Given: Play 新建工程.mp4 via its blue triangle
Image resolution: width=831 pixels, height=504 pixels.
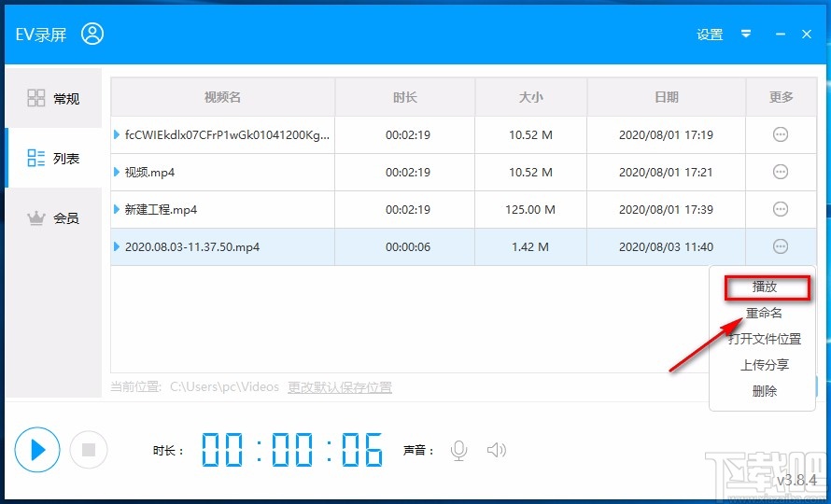Looking at the screenshot, I should pyautogui.click(x=117, y=209).
